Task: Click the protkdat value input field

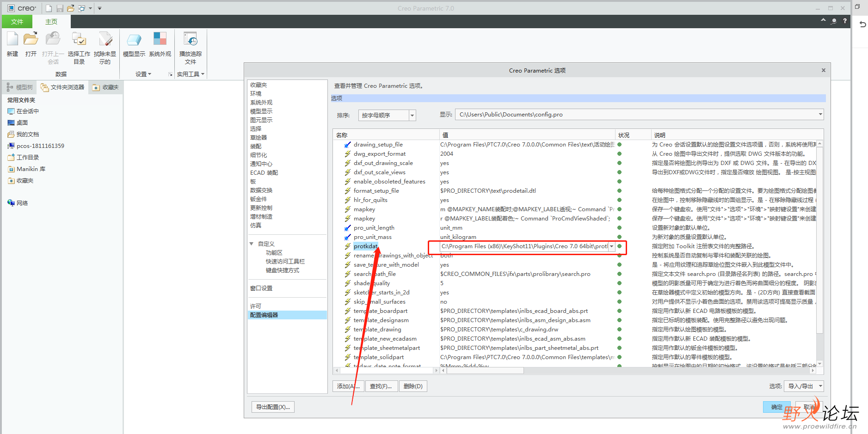Action: tap(524, 246)
